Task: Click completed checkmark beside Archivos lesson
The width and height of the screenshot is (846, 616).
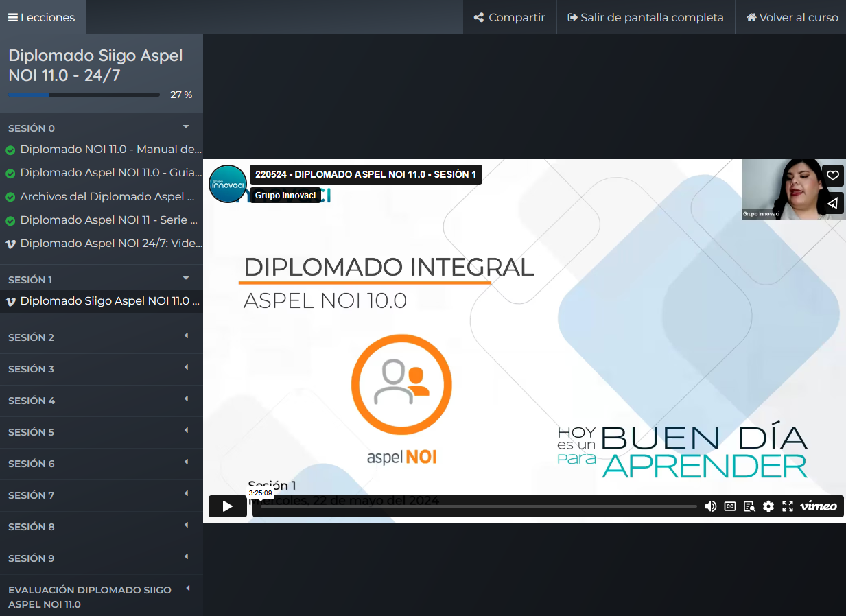Action: pos(10,198)
